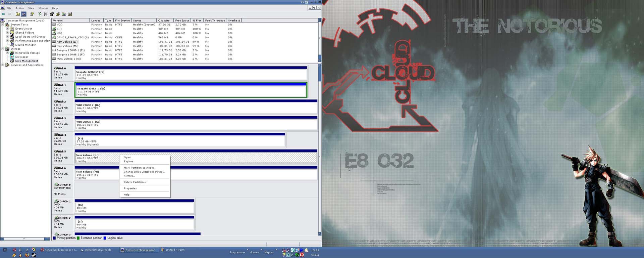Screen dimensions: 644x258
Task: Click the Volume column header
Action: [x=71, y=20]
